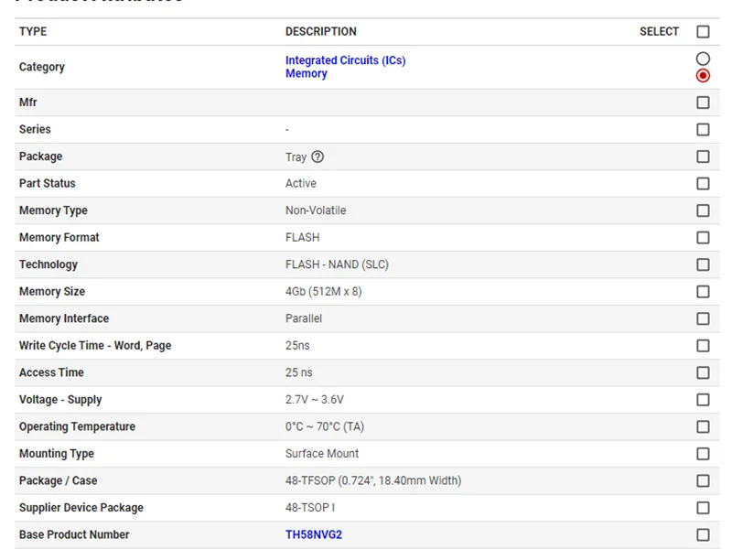
Task: Tick the Series row checkbox
Action: pyautogui.click(x=703, y=130)
